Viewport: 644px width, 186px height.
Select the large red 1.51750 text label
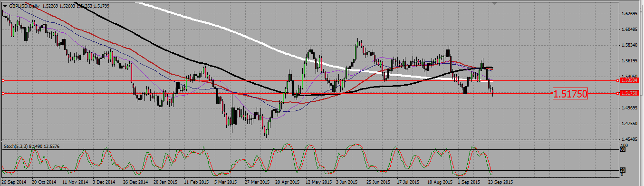click(570, 94)
